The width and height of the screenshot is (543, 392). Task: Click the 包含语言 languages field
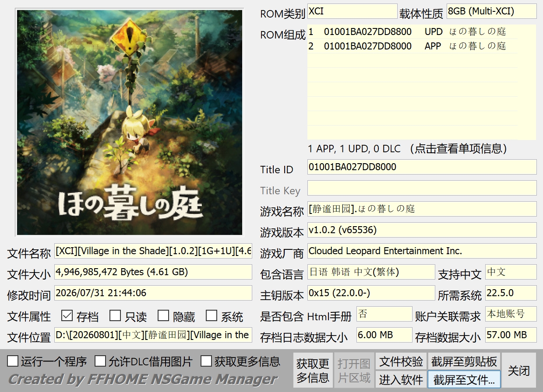[371, 272]
